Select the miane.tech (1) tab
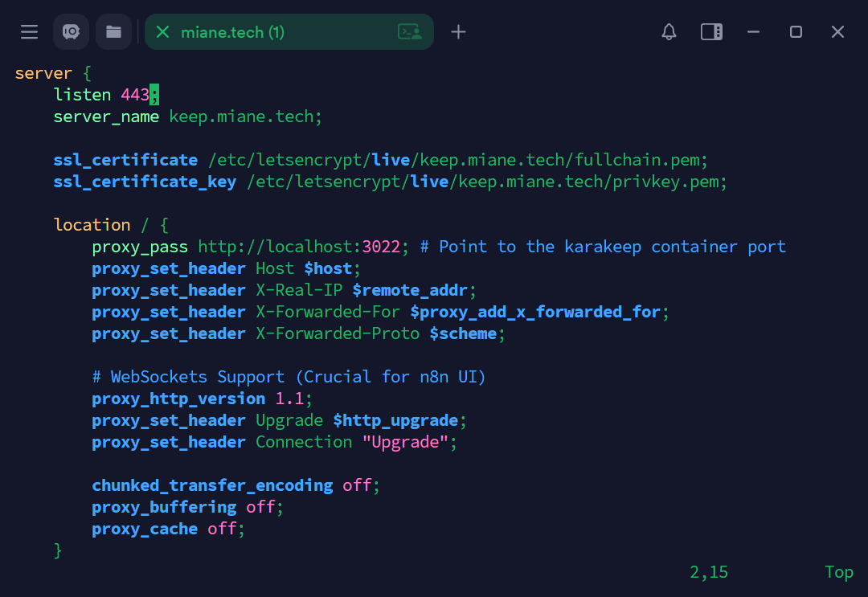The height and width of the screenshot is (597, 868). point(233,32)
